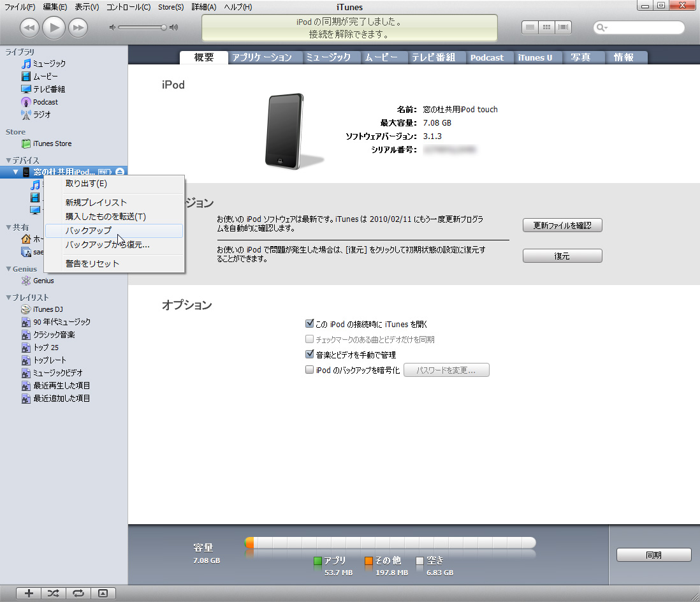700x602 pixels.
Task: Click the capacity usage bar
Action: click(x=390, y=543)
